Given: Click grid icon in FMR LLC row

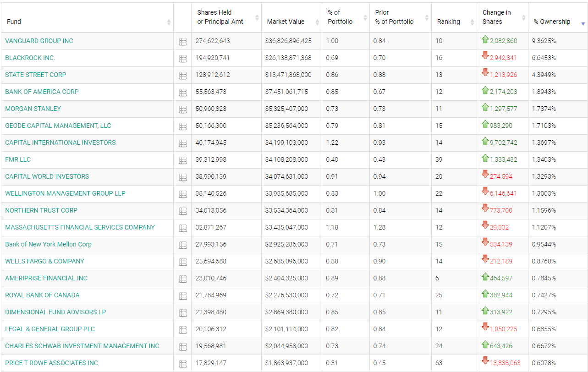Looking at the screenshot, I should tap(183, 160).
